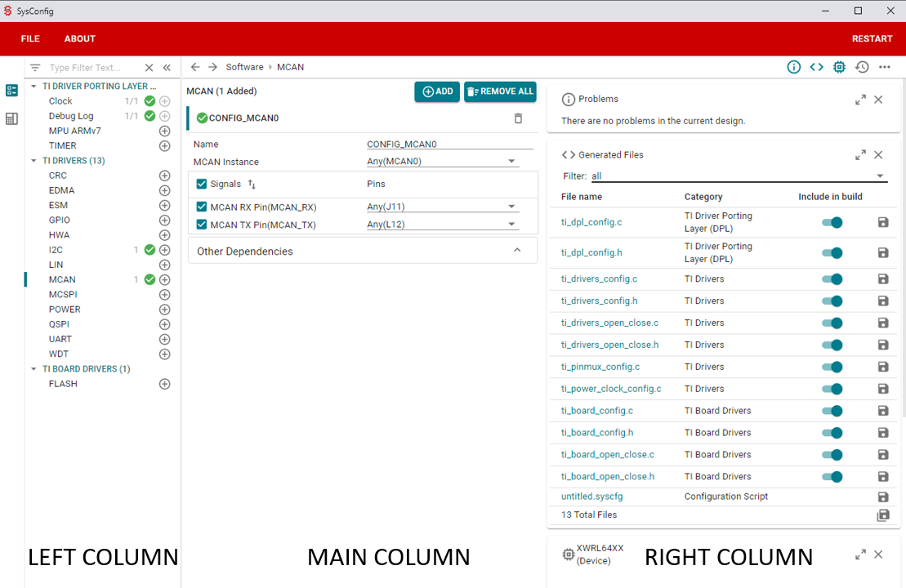Save ti_dpl_config.c file with disk icon
Screen dimensions: 906x588
point(882,222)
